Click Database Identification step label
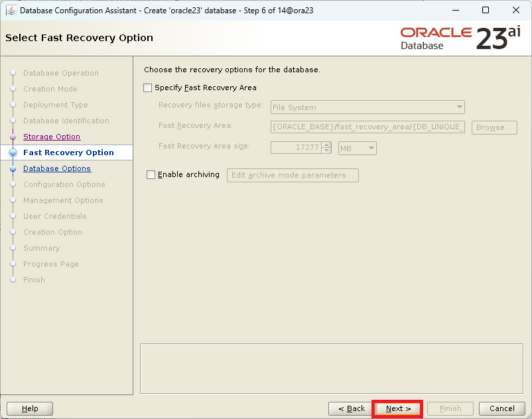The width and height of the screenshot is (532, 419). click(x=66, y=121)
